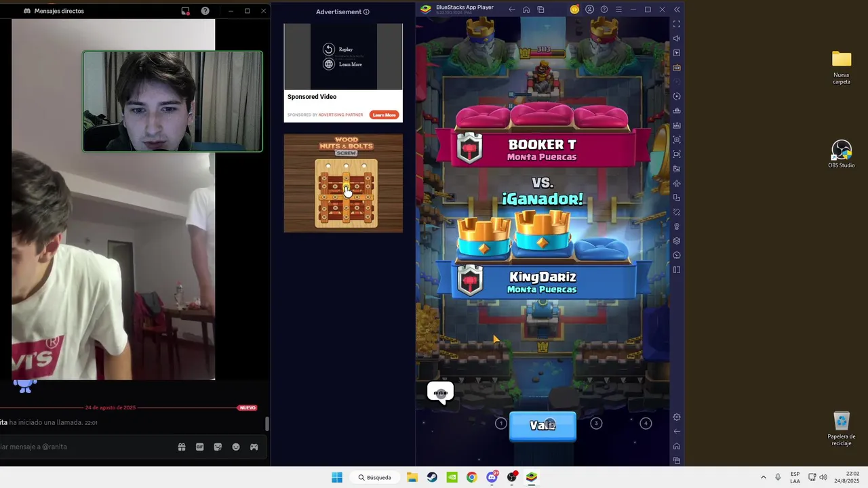868x488 pixels.
Task: Open BlueStacks keyboard game controls icon
Action: tap(677, 68)
